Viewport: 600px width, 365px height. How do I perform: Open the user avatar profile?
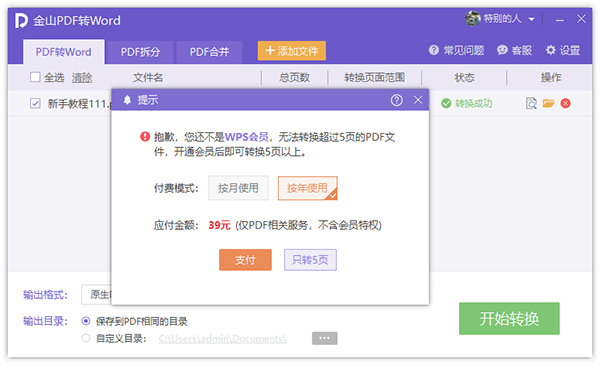473,18
